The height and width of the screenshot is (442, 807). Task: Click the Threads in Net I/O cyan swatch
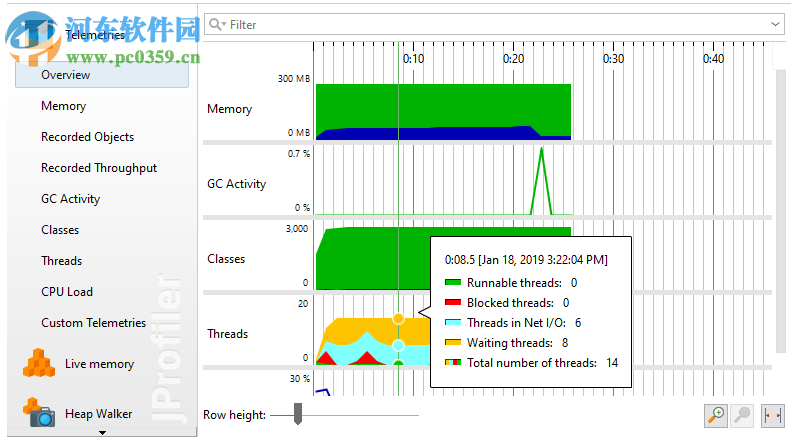click(x=452, y=323)
